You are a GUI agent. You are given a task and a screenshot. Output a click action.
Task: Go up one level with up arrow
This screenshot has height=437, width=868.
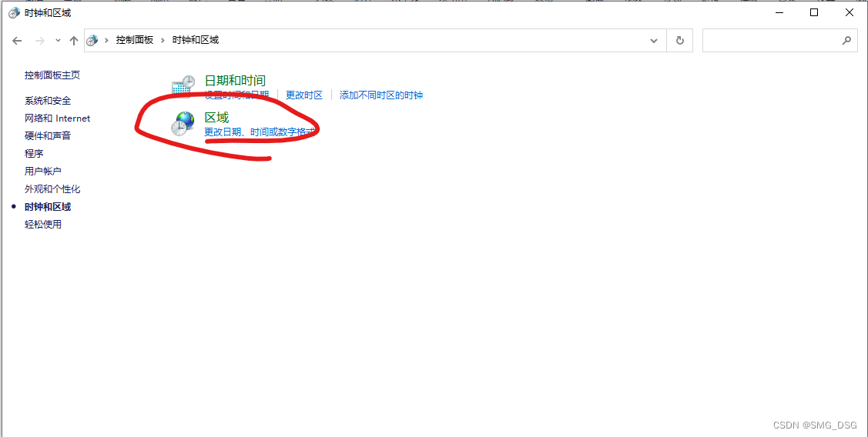(74, 40)
